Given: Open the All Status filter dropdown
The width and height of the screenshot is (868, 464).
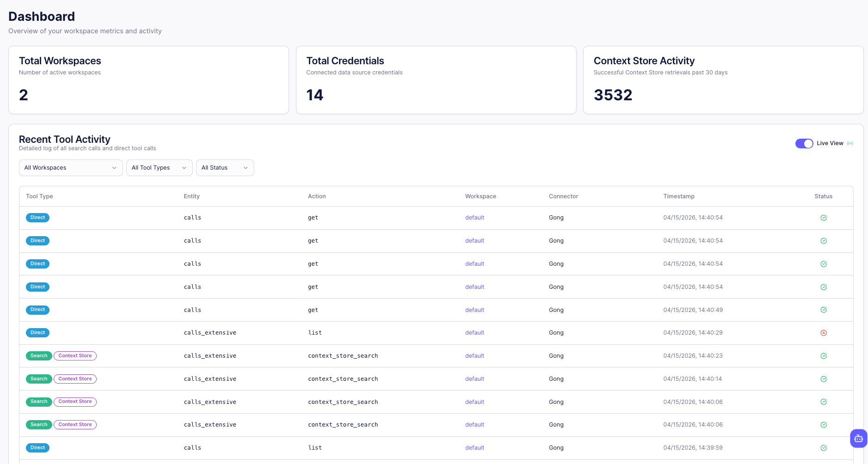Looking at the screenshot, I should [x=225, y=168].
